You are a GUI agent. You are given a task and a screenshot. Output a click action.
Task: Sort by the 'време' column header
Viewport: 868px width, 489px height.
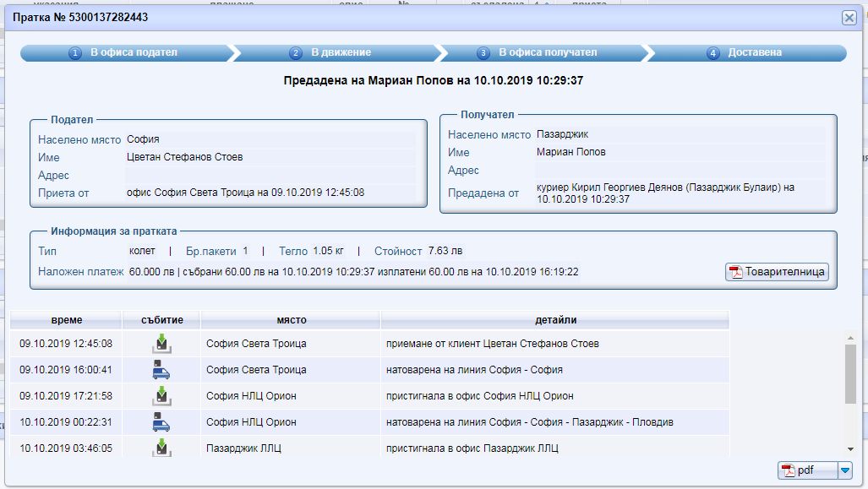point(66,320)
